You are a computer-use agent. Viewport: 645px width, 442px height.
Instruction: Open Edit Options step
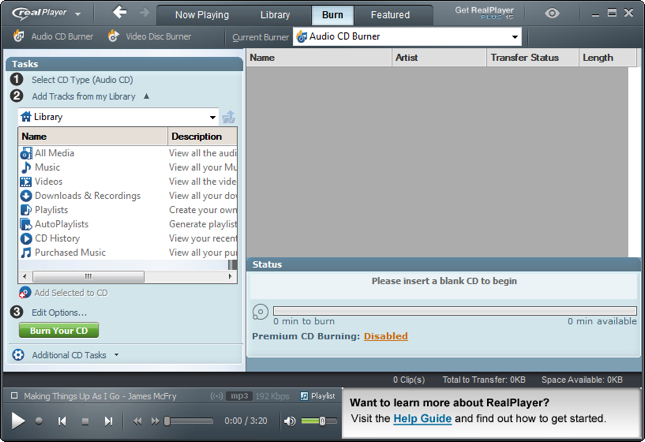coord(59,312)
